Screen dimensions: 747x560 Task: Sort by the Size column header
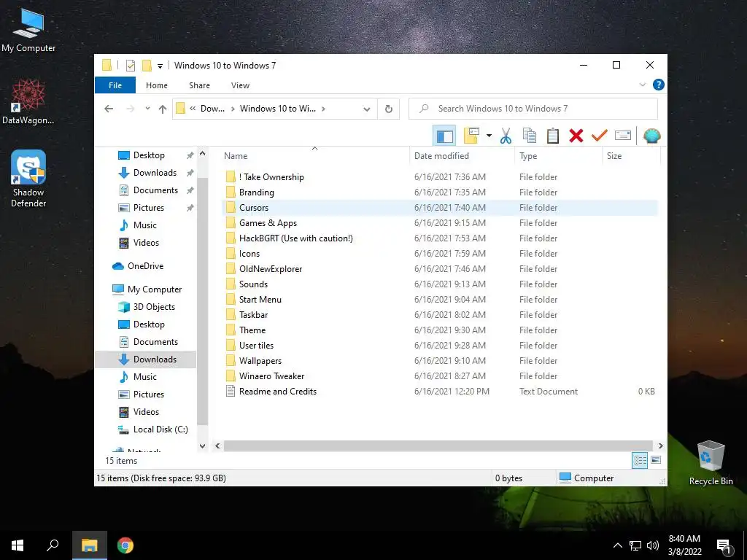coord(632,156)
